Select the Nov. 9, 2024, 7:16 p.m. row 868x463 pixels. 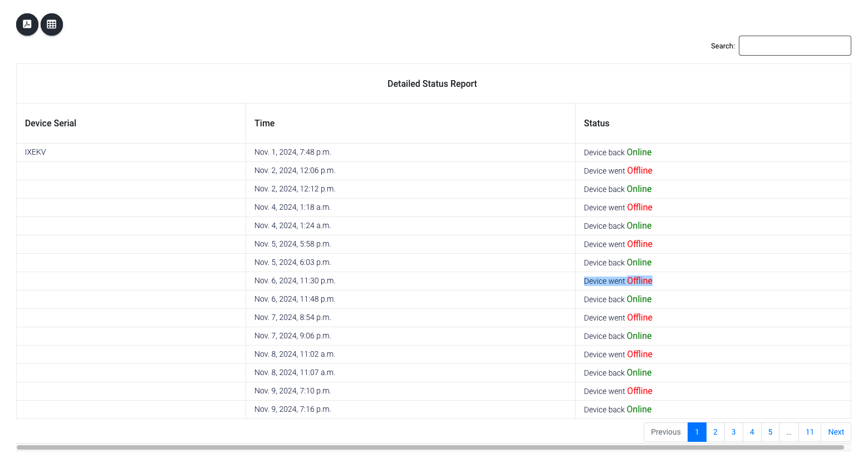click(292, 410)
